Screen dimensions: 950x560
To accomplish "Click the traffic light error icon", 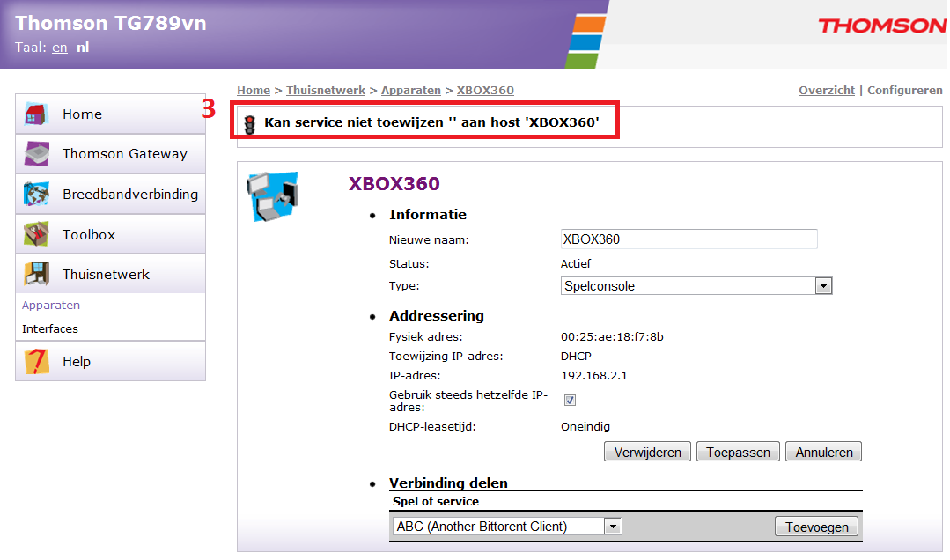I will click(x=250, y=124).
